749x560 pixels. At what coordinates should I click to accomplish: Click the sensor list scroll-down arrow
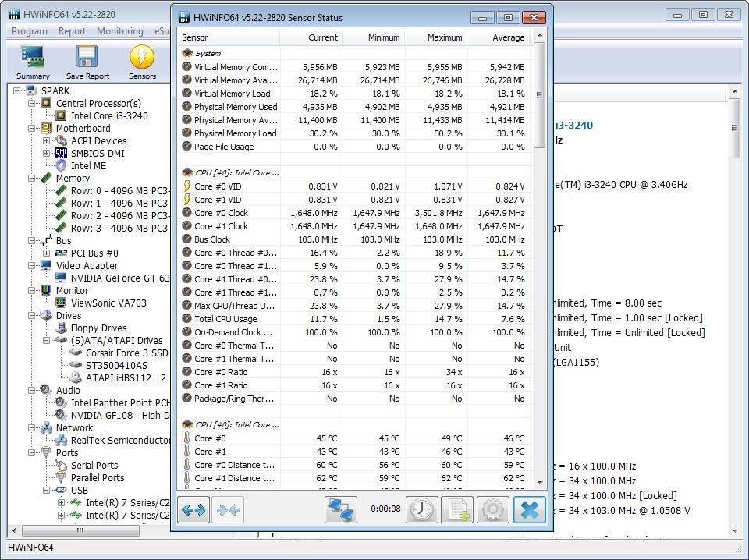click(540, 483)
